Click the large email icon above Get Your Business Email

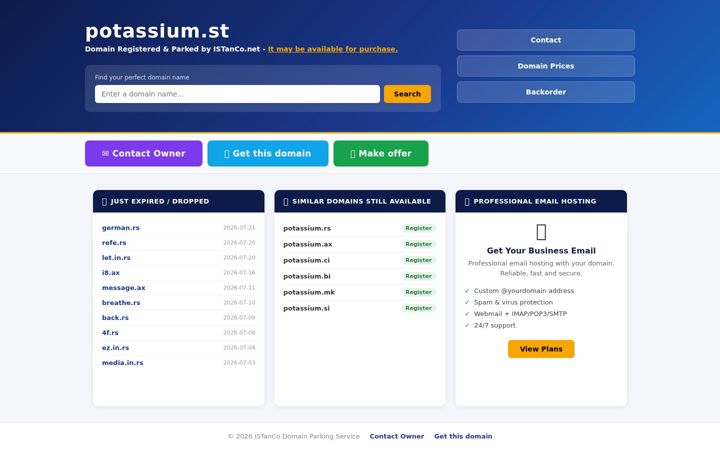pos(541,232)
